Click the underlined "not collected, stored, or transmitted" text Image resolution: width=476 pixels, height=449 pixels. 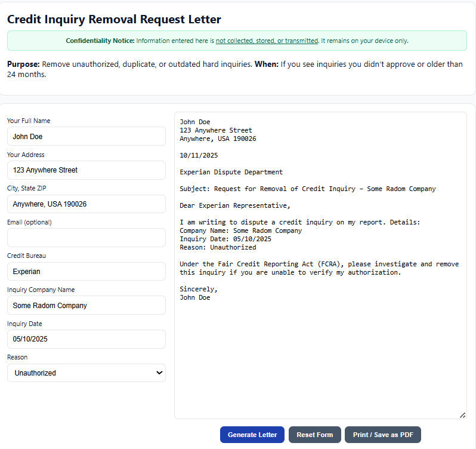(x=267, y=41)
